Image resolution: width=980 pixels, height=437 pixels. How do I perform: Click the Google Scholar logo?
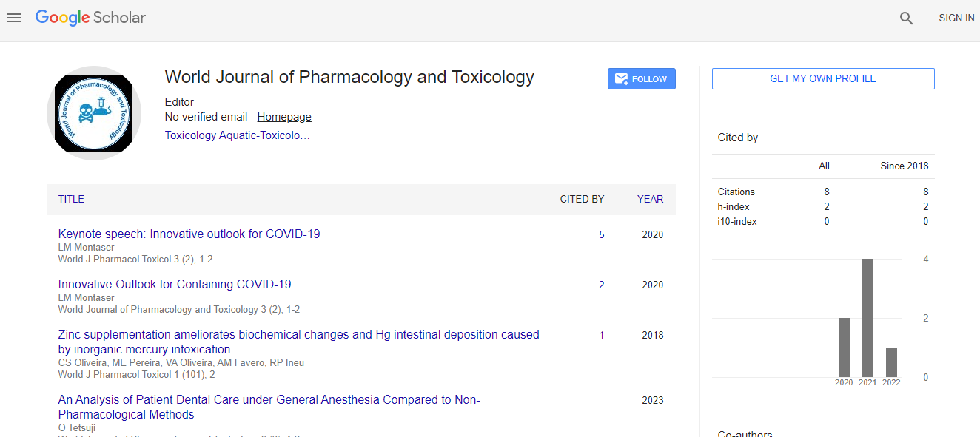pos(90,18)
